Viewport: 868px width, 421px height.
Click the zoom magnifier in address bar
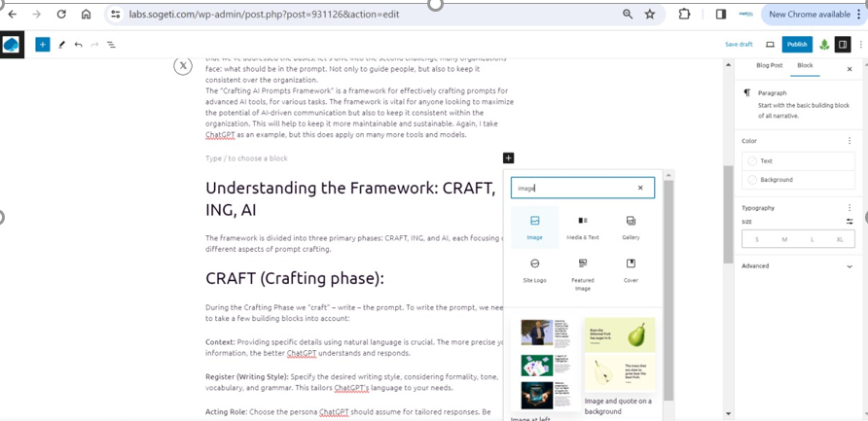(x=628, y=15)
